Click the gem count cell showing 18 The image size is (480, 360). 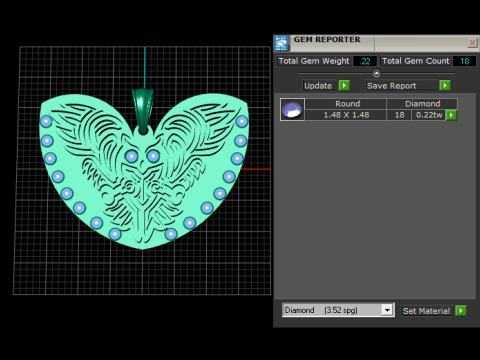click(399, 115)
